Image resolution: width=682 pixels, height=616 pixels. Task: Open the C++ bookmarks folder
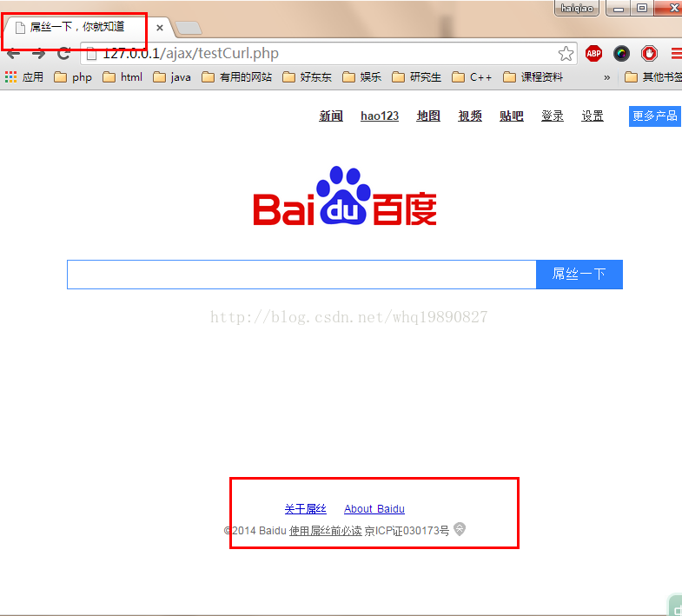[x=472, y=77]
